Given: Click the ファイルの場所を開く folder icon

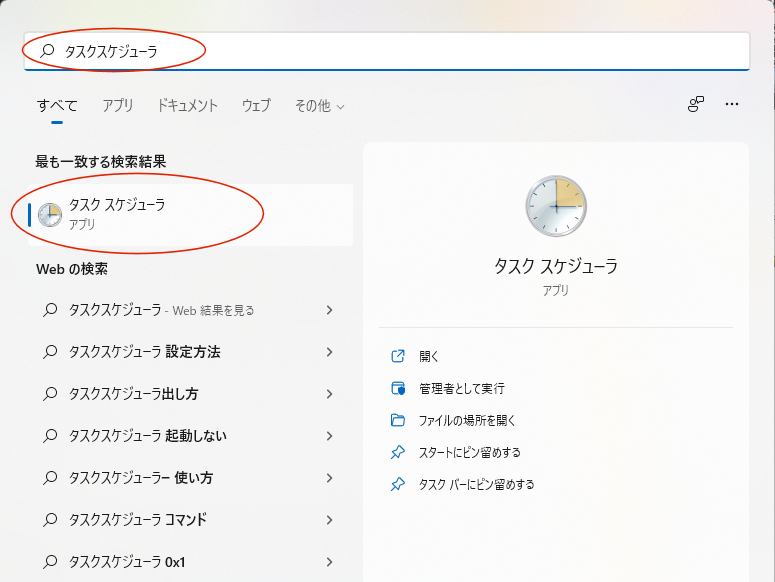Looking at the screenshot, I should click(x=398, y=420).
